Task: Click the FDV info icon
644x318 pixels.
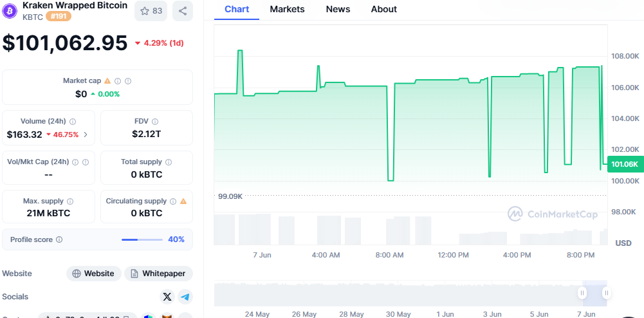Action: (x=155, y=121)
